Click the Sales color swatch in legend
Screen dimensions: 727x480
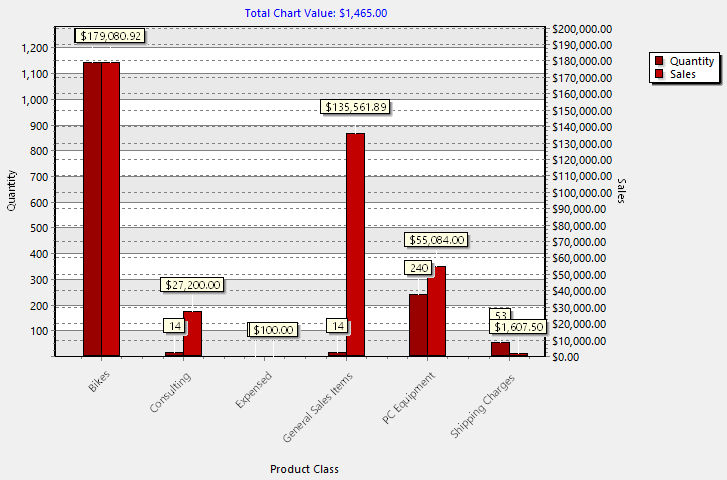659,74
